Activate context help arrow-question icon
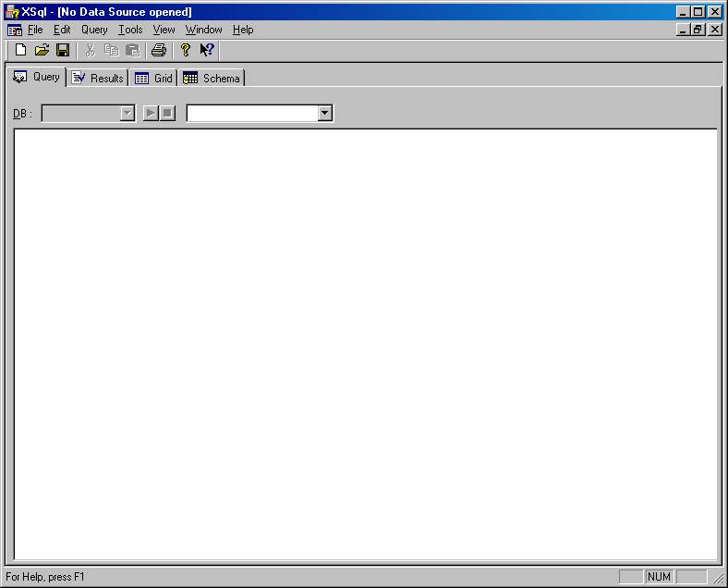The width and height of the screenshot is (728, 588). click(207, 50)
